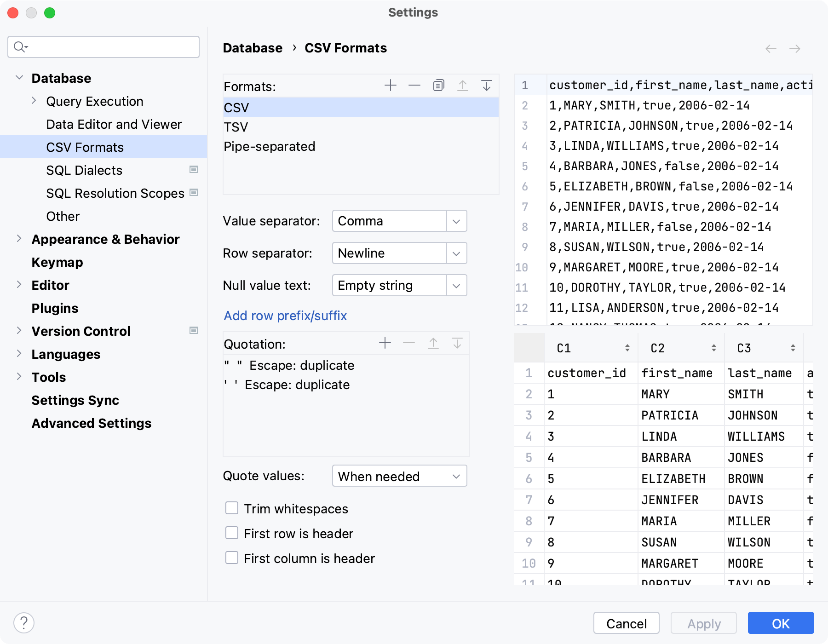The width and height of the screenshot is (828, 644).
Task: Open the Quote values dropdown
Action: [455, 476]
